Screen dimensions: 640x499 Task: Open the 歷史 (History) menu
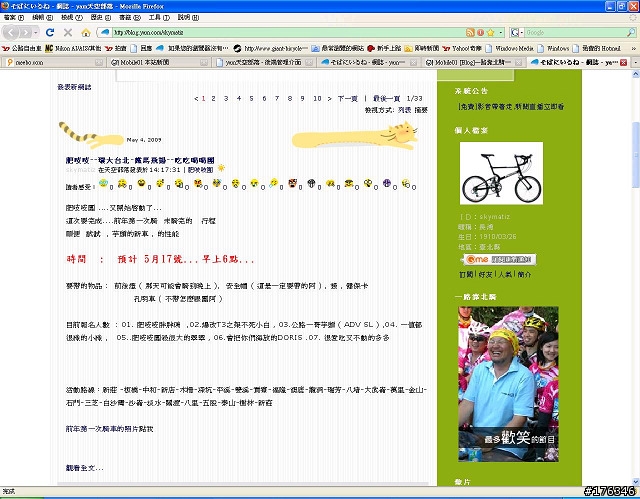100,18
